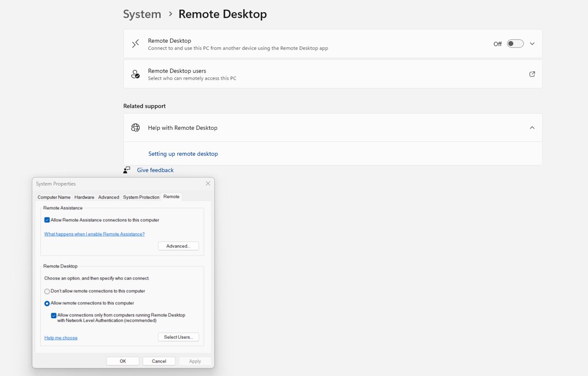Click the Give feedback person icon
The image size is (588, 376).
pyautogui.click(x=127, y=170)
